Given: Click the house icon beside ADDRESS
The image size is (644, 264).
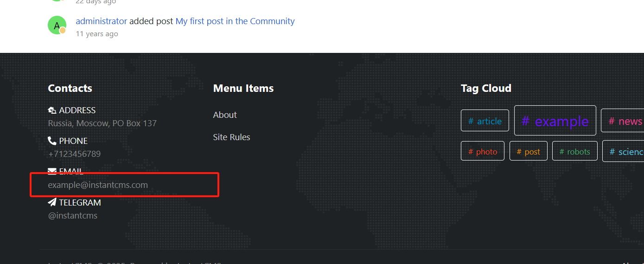Looking at the screenshot, I should (52, 110).
